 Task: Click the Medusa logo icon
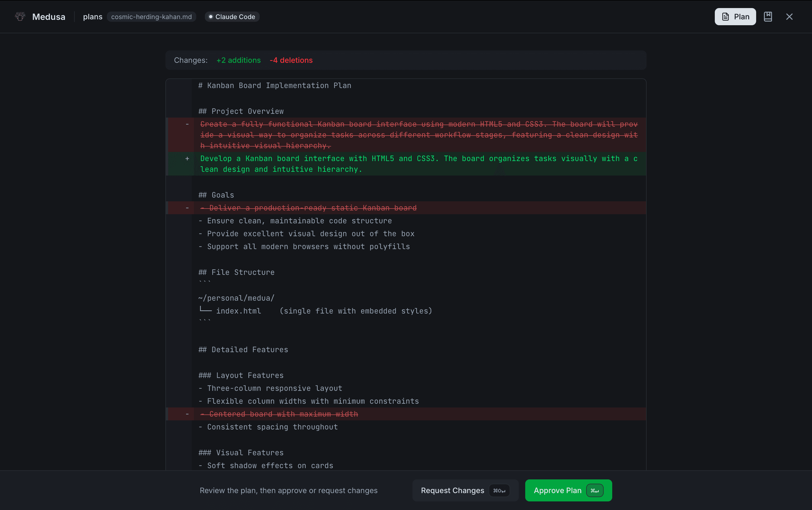click(20, 17)
